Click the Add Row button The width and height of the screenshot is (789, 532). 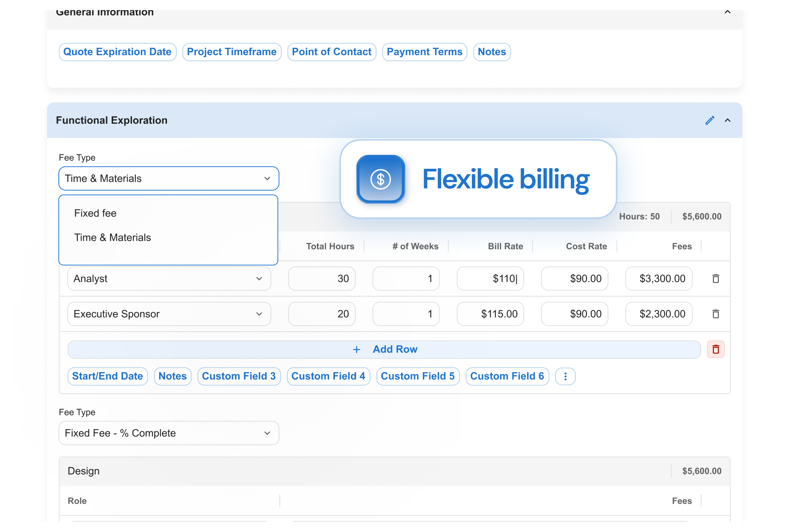pyautogui.click(x=384, y=349)
